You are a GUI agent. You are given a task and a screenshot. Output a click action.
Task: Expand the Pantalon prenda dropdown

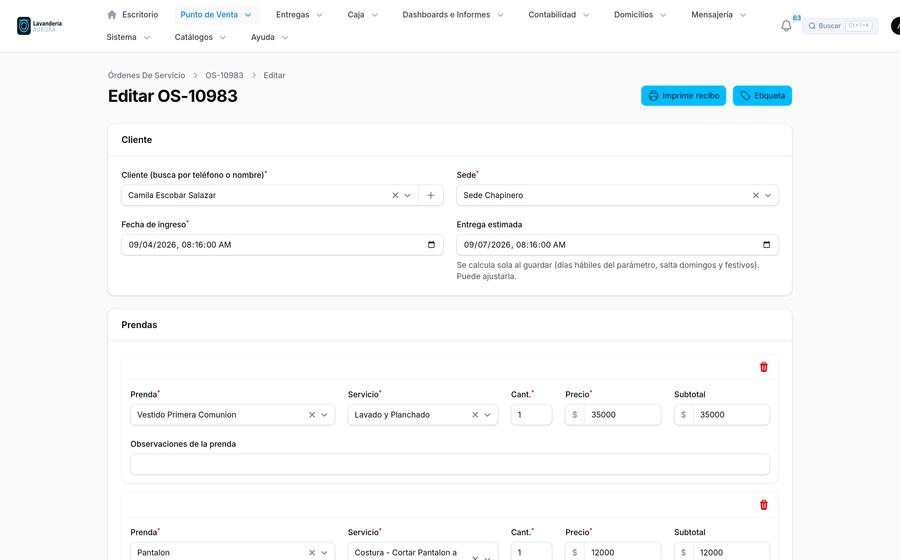coord(324,552)
